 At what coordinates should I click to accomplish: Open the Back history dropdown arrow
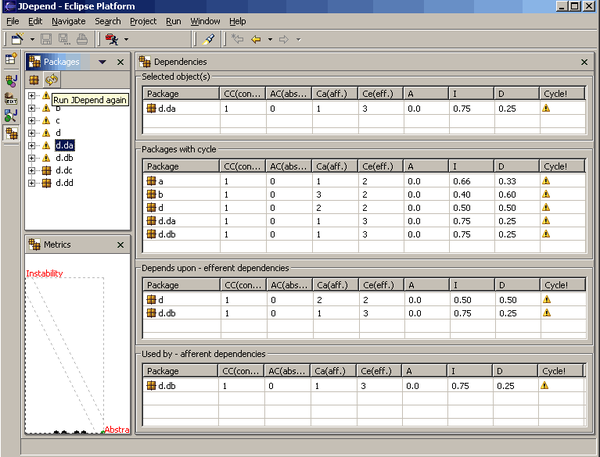click(x=270, y=39)
